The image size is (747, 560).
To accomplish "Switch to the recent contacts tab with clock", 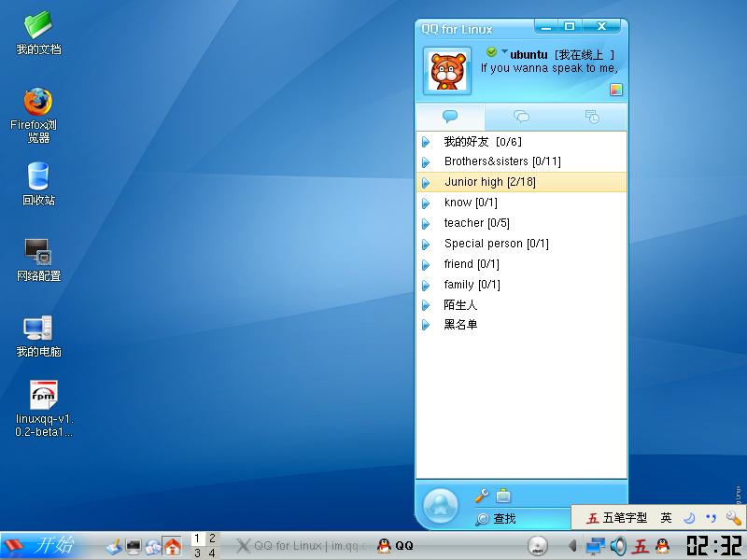I will pos(592,116).
